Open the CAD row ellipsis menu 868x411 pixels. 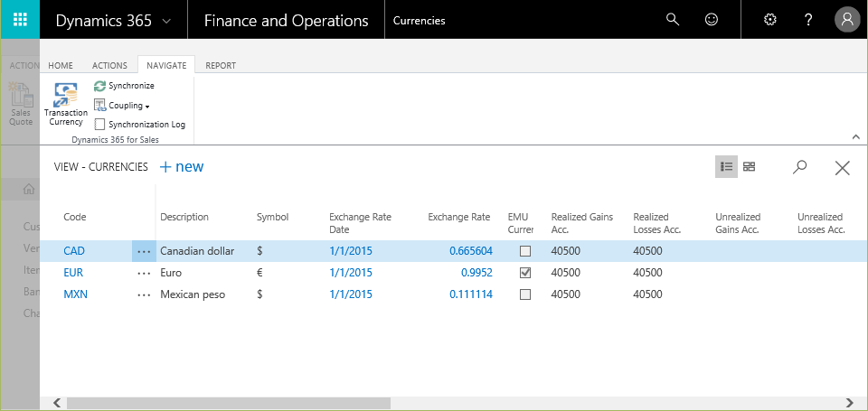(x=144, y=251)
